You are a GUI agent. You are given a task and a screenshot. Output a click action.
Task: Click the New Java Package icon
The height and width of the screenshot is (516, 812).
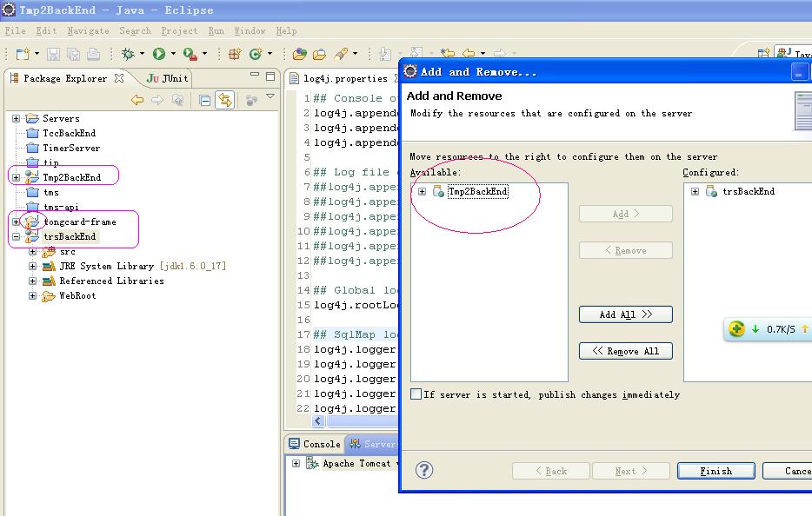(235, 54)
